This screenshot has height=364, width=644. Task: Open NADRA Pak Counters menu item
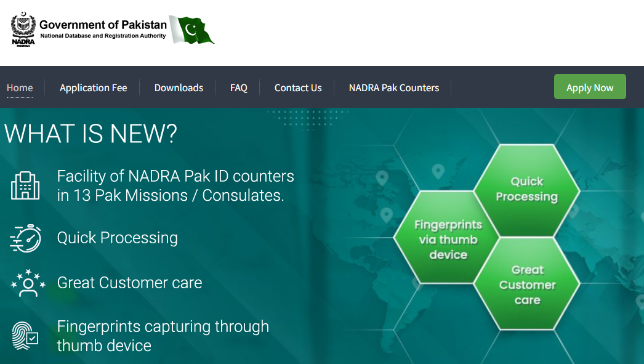point(394,88)
